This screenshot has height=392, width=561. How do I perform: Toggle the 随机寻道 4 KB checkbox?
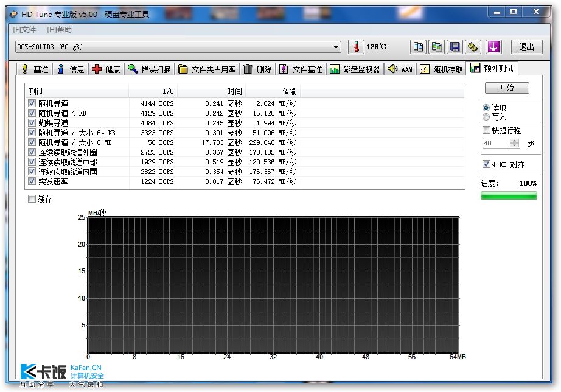point(32,113)
